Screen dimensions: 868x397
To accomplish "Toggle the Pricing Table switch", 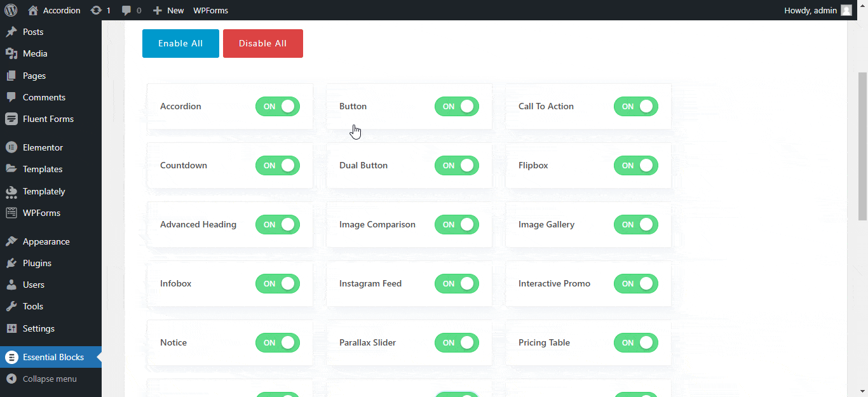I will pos(636,342).
